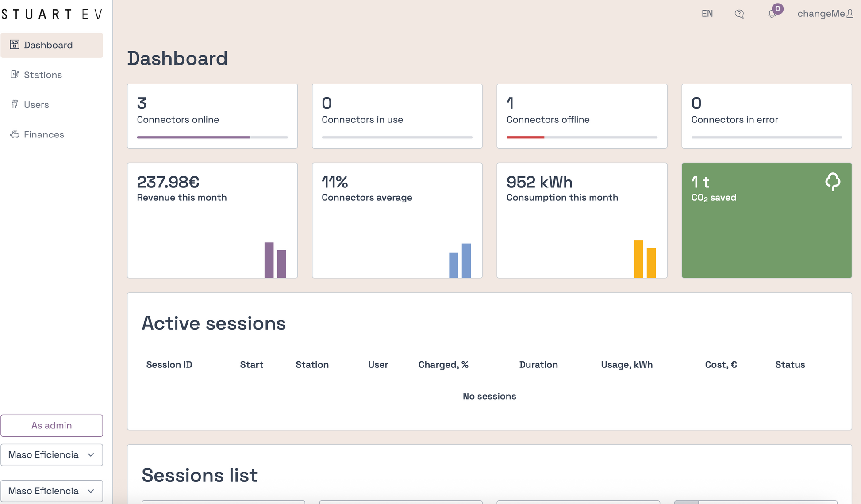Click the Finances piggy bank icon

click(15, 134)
